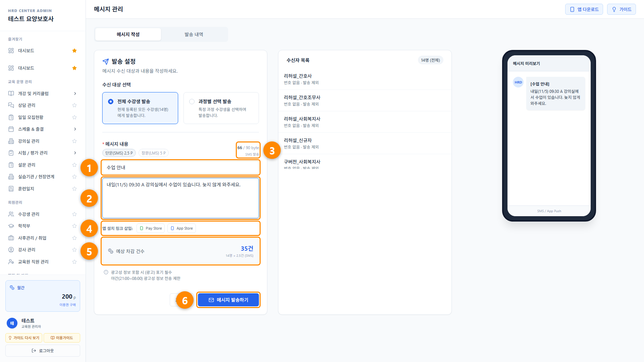Click 이용권 구매 link
Screen dimensions: 644x362
coord(68,305)
